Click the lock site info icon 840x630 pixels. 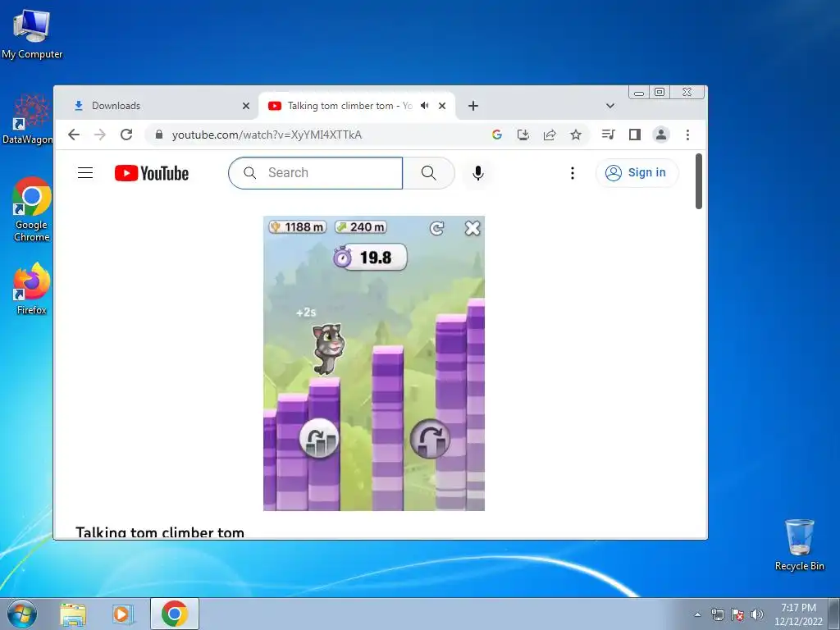click(158, 135)
